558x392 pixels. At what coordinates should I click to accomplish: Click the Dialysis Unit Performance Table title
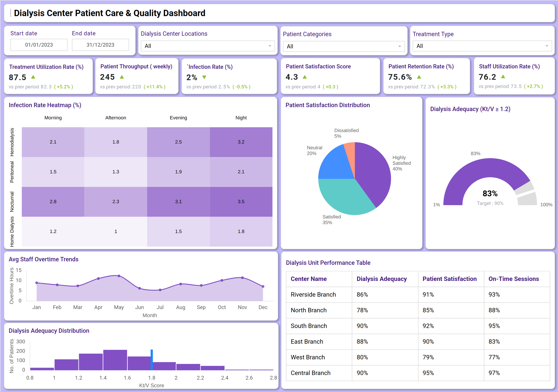pos(328,263)
